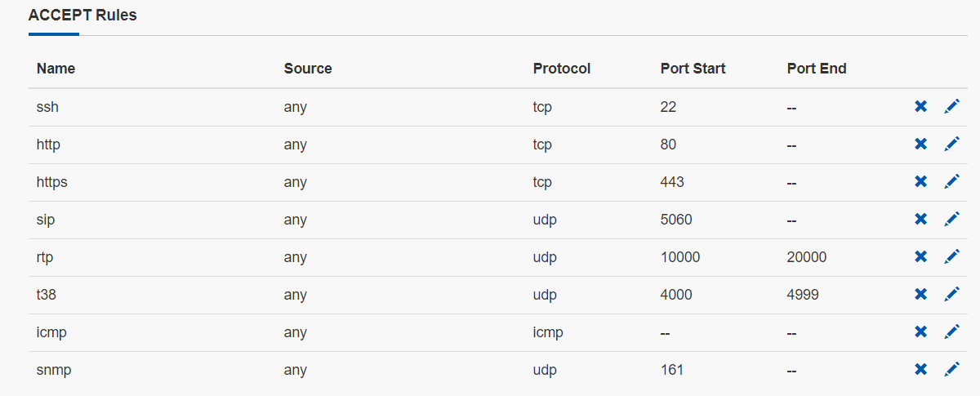Delete the t38 rule

point(920,294)
